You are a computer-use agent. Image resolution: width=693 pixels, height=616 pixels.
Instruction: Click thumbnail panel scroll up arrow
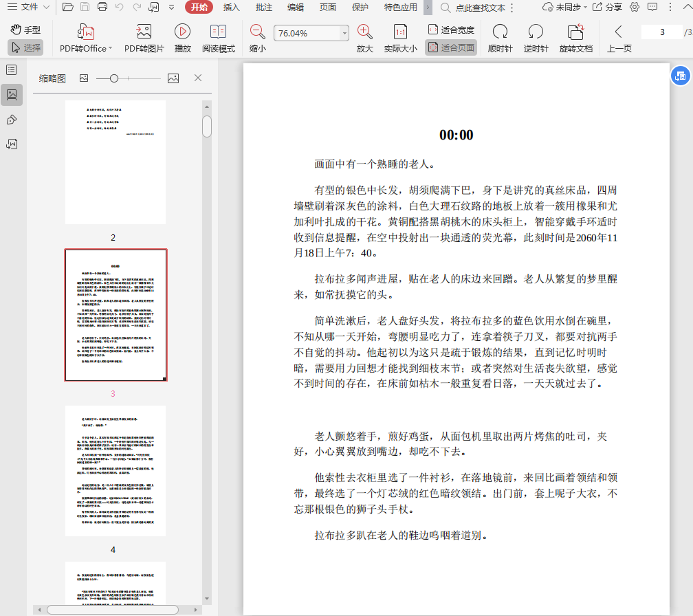207,107
